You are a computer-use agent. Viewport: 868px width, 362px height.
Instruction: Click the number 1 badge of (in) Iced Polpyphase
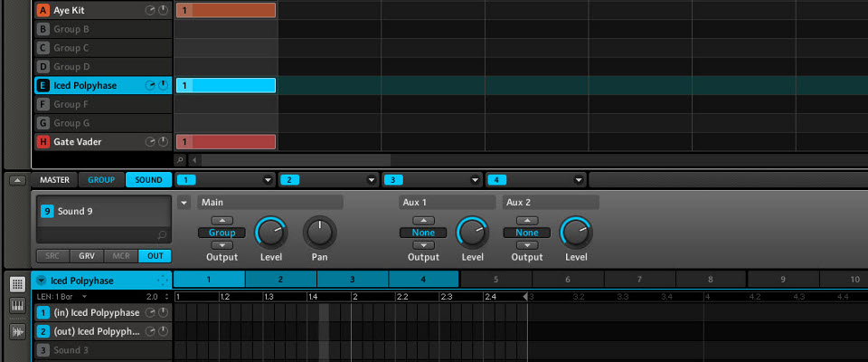[x=43, y=312]
